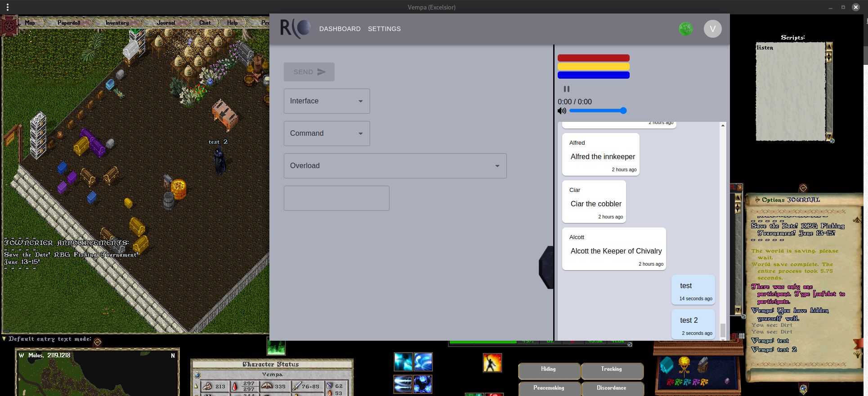Select the Alcott the Keeper of Chivalry message
Screen dimensions: 868x396
614,249
